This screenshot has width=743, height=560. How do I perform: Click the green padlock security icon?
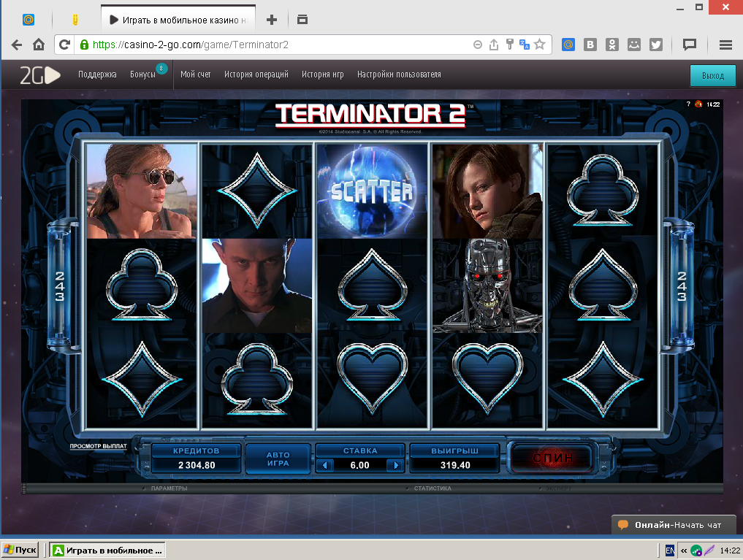point(84,45)
